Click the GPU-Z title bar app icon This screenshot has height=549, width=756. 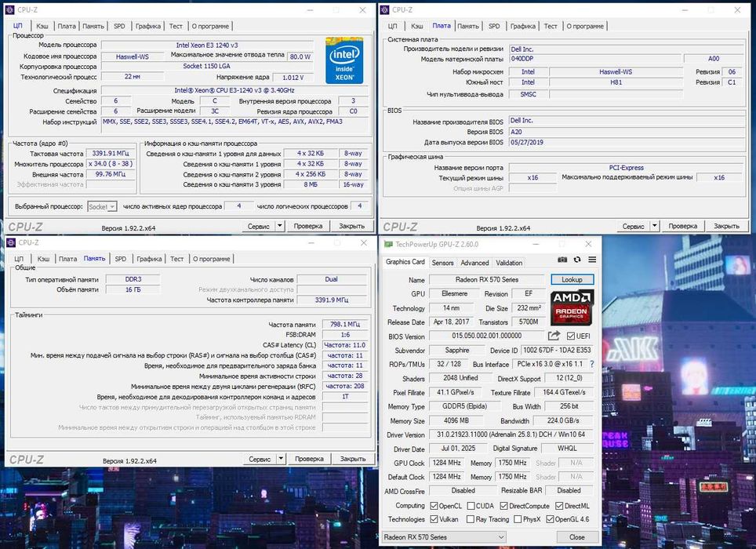[387, 245]
